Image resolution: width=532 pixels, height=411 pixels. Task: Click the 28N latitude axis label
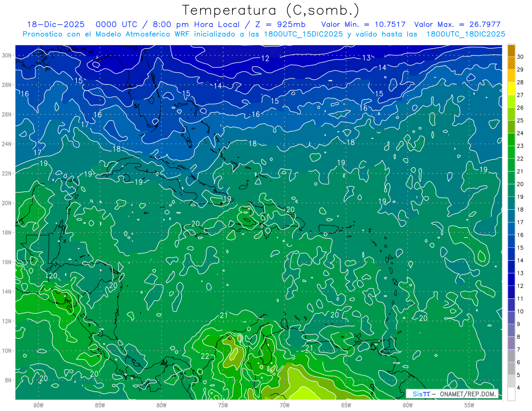(7, 85)
